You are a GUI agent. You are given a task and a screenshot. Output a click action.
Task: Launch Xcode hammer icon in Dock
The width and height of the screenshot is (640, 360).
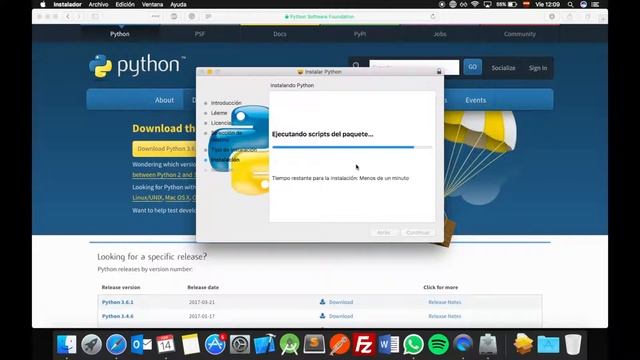pyautogui.click(x=264, y=344)
